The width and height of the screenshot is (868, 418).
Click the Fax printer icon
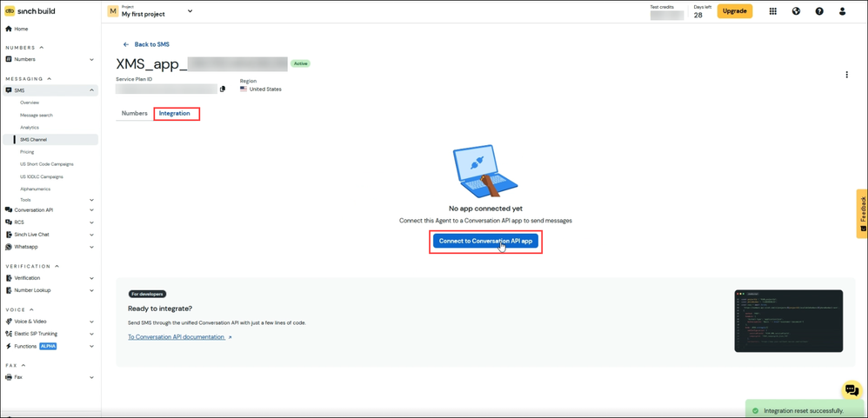[x=9, y=377]
